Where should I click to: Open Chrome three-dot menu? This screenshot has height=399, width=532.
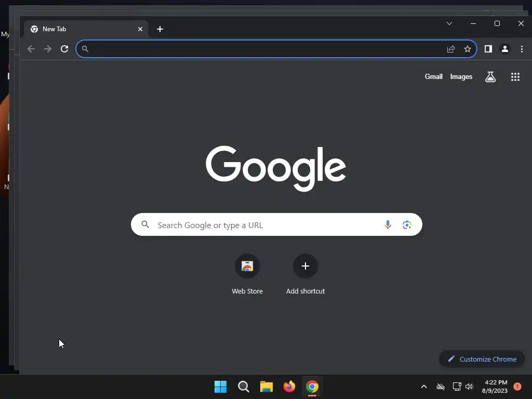click(x=522, y=49)
